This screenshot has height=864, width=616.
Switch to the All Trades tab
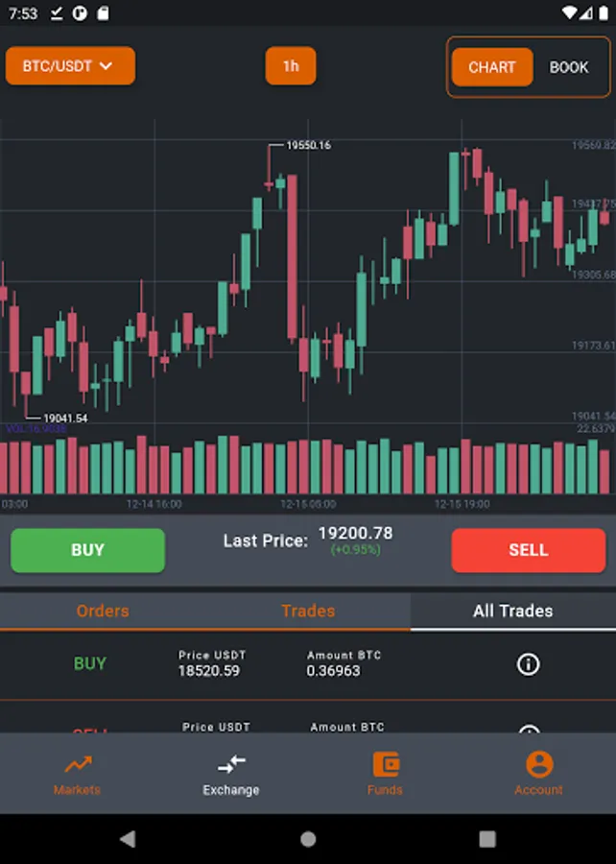(x=512, y=611)
